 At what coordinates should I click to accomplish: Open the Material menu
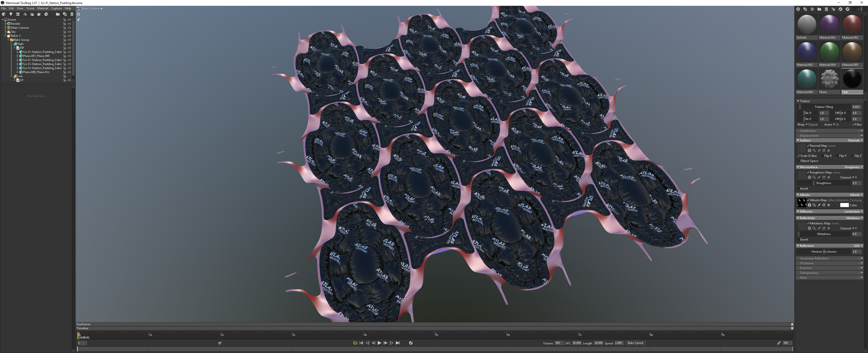[x=42, y=8]
